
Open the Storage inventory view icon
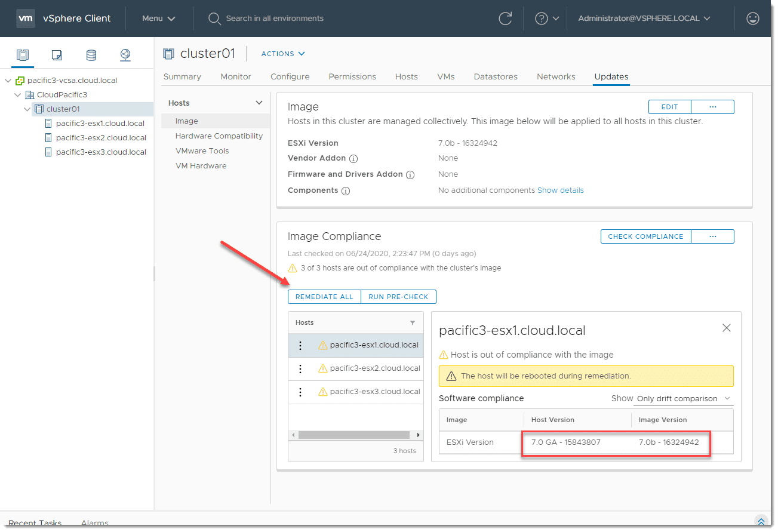click(x=91, y=56)
